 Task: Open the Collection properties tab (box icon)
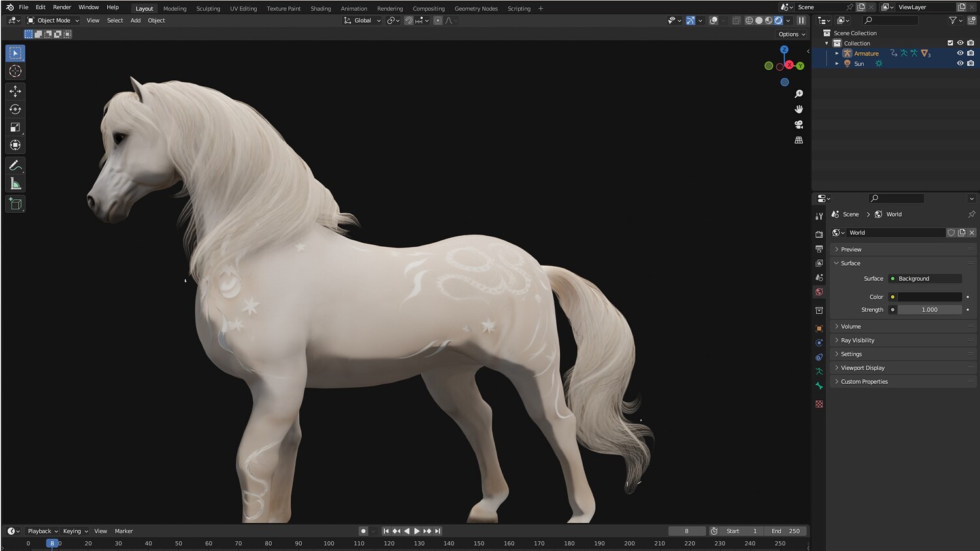pyautogui.click(x=819, y=310)
